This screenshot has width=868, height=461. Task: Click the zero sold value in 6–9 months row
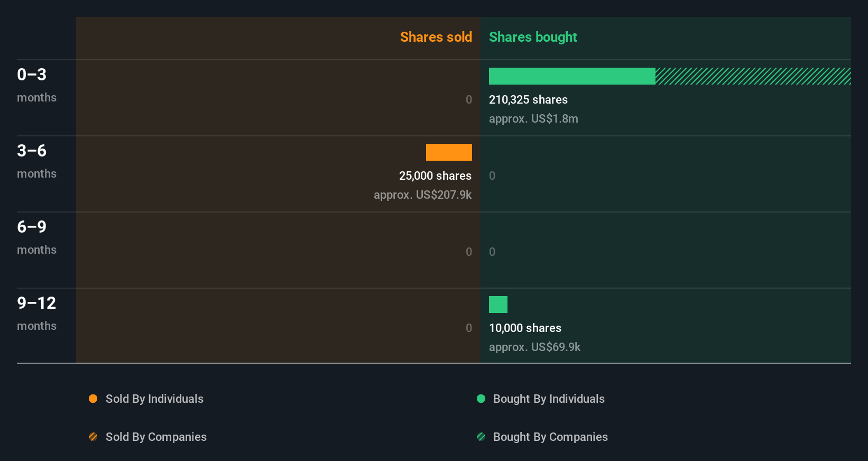pos(469,252)
